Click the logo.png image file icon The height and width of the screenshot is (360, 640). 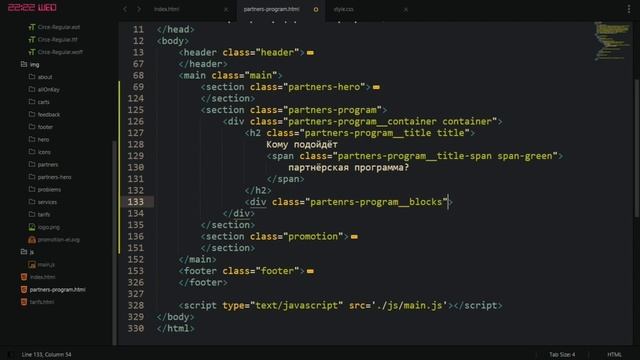coord(32,227)
